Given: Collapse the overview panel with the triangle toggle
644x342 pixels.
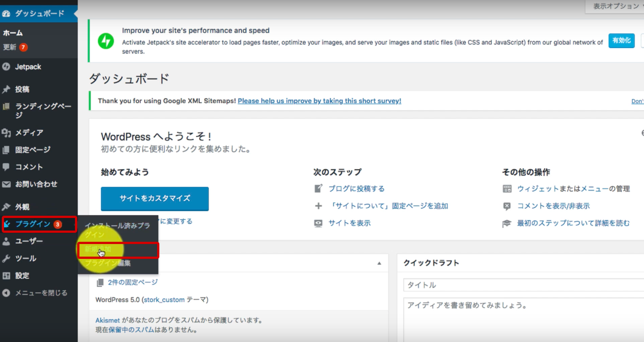Looking at the screenshot, I should 379,263.
